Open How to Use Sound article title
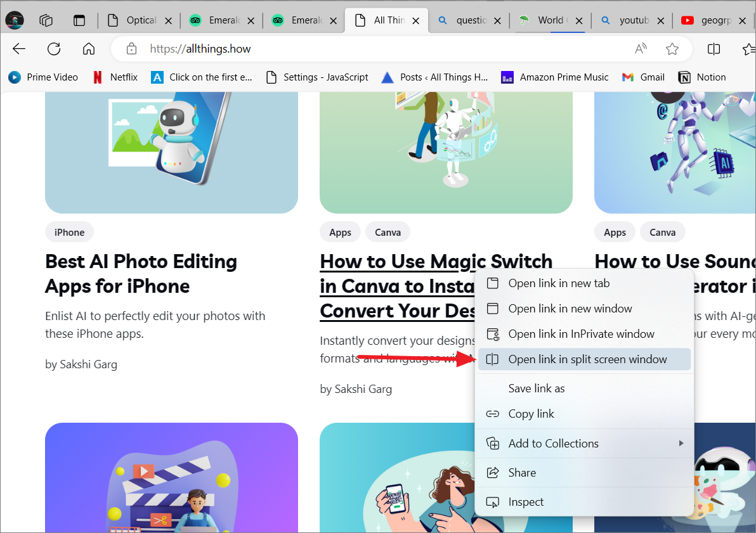This screenshot has height=533, width=756. 675,262
